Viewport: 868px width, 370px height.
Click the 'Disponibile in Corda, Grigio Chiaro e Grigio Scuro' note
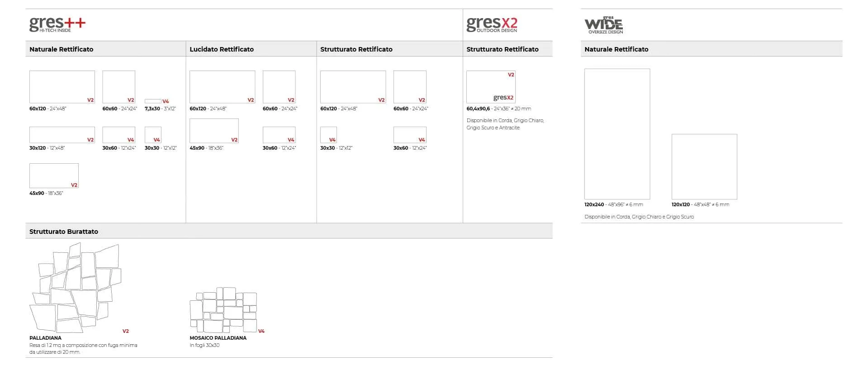tap(639, 217)
